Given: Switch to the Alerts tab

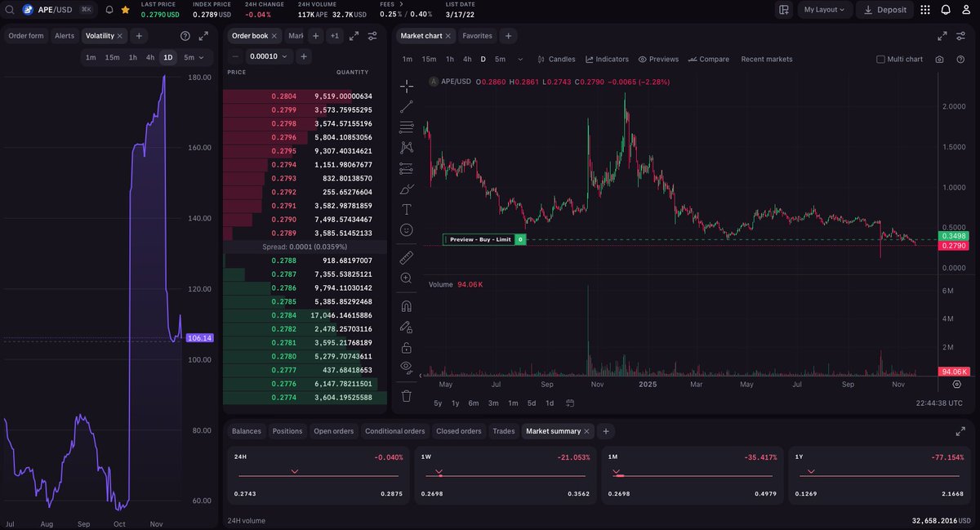Looking at the screenshot, I should tap(64, 36).
